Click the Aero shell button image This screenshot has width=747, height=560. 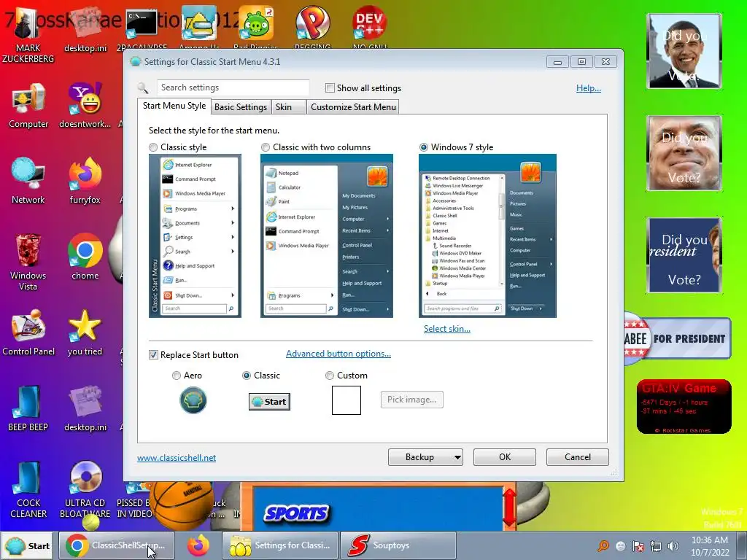(193, 400)
